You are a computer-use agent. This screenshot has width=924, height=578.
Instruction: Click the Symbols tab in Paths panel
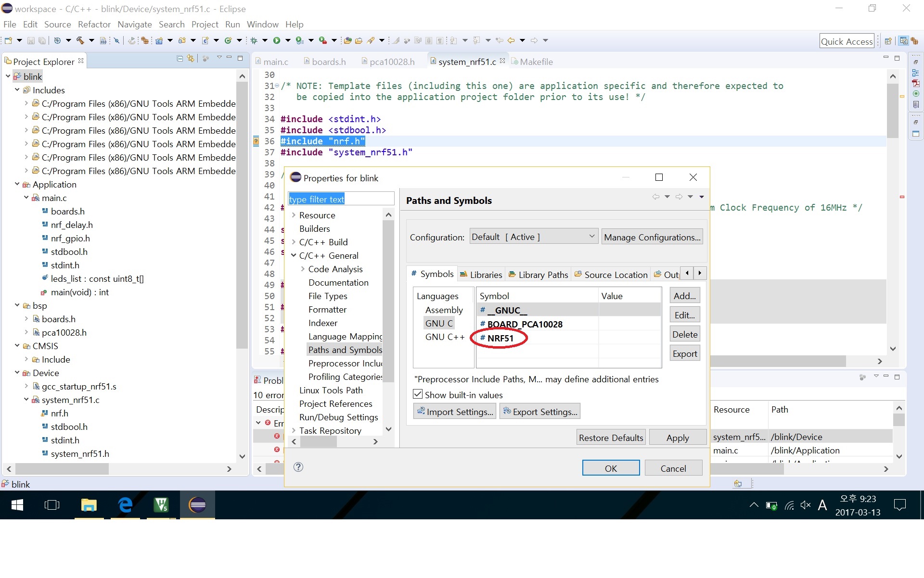click(430, 274)
